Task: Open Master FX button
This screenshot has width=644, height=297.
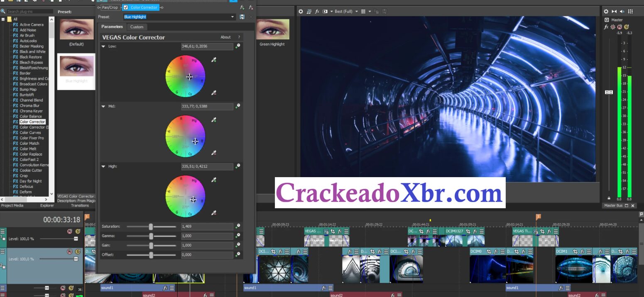Action: (x=606, y=27)
